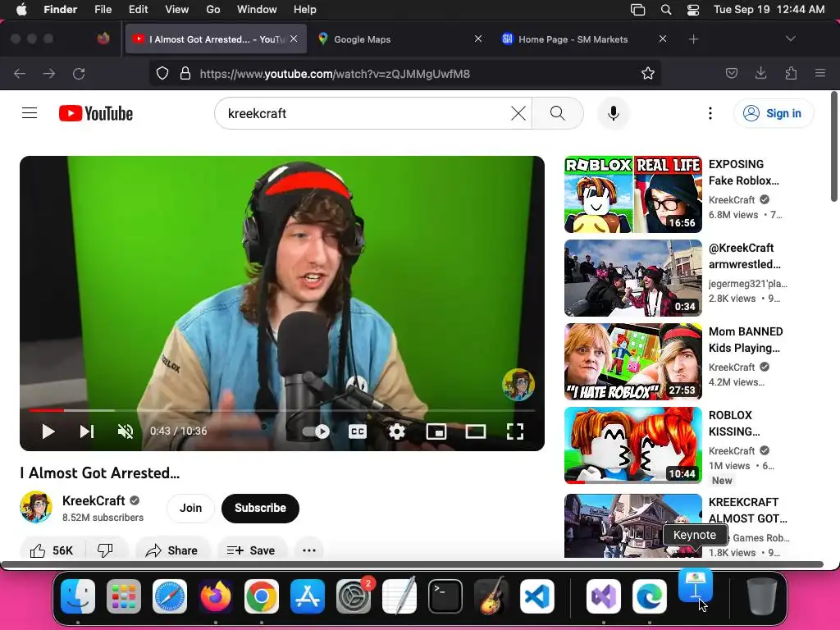Open the YouTube guide hamburger menu
The image size is (840, 630).
point(30,113)
